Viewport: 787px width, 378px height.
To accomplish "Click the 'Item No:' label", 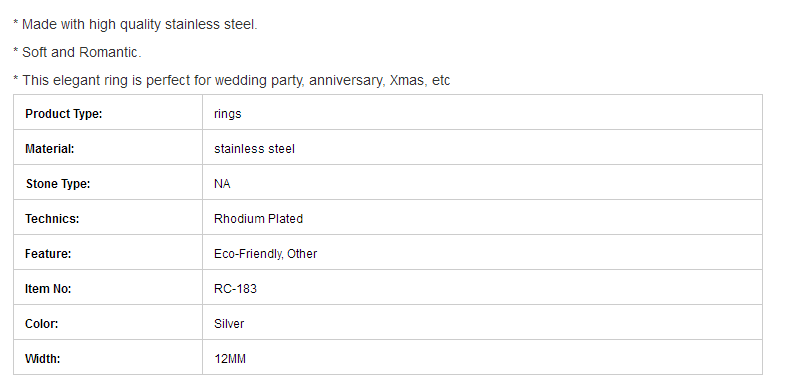I will [48, 289].
